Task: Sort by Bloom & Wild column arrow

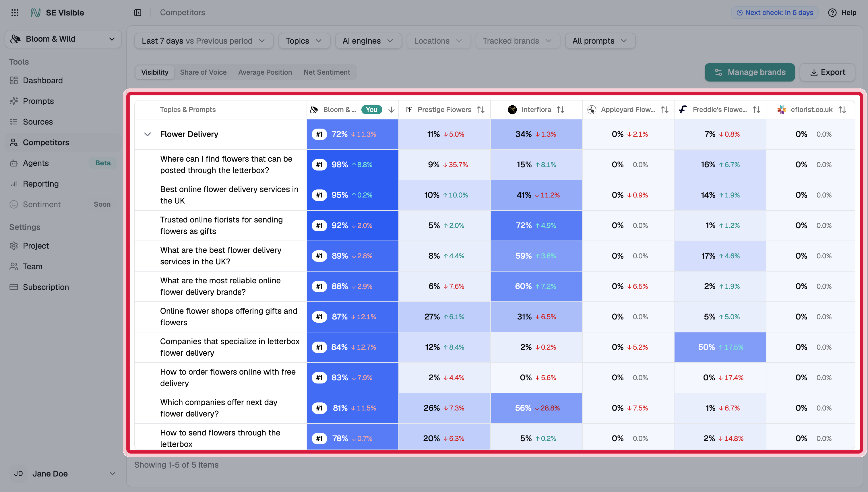Action: click(x=392, y=109)
